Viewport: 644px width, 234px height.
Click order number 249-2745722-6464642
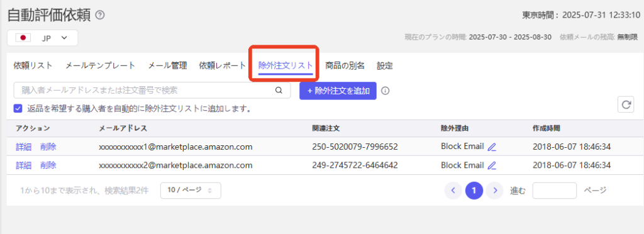(355, 165)
